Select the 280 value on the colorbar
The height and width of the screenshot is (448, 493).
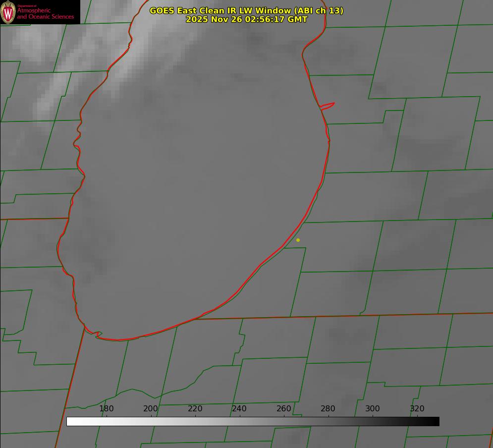(x=328, y=408)
